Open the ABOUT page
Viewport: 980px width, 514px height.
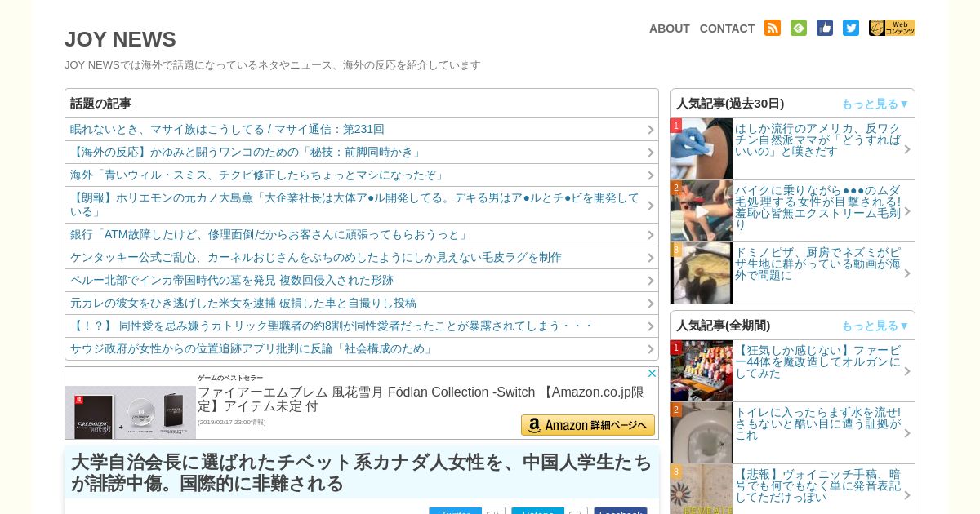670,29
